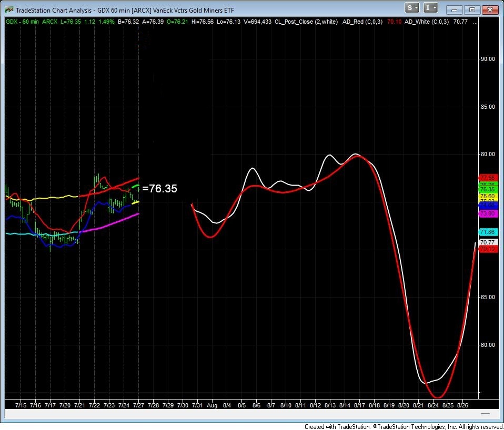Screen dimensions: 504x430
Task: Click the TradeStation chart icon in title bar
Action: 9,10
